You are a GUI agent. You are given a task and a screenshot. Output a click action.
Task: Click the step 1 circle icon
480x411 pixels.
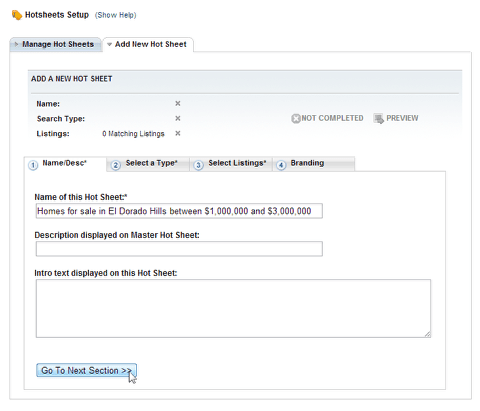coord(33,165)
